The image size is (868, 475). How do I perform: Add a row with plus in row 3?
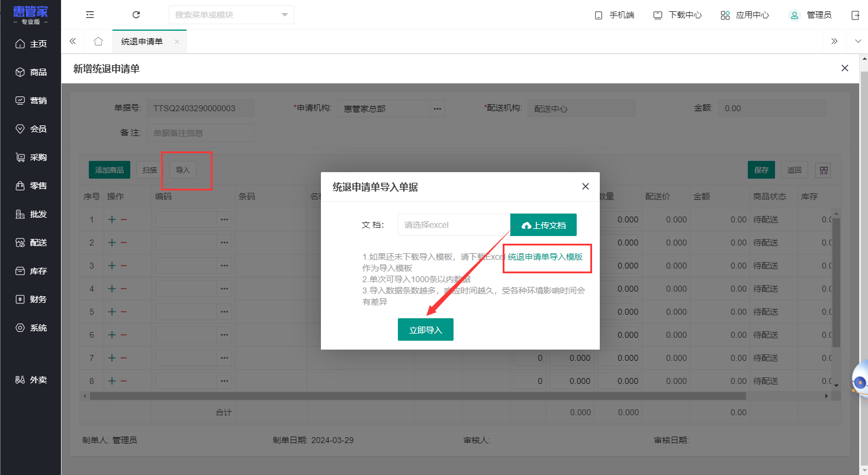coord(111,266)
